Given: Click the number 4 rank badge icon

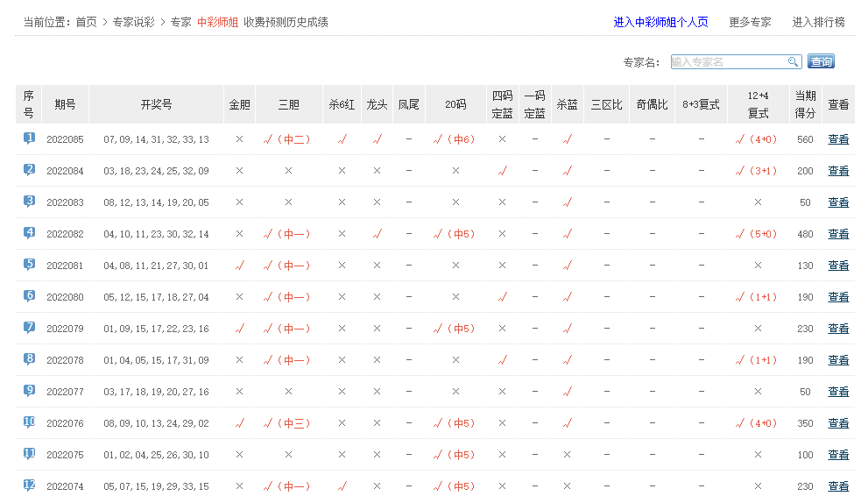Looking at the screenshot, I should coord(29,233).
